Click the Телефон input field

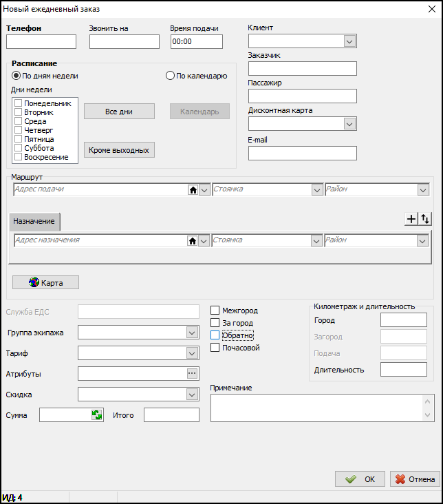pos(41,42)
